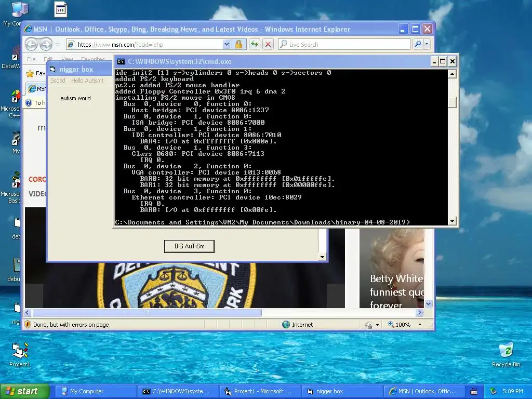
Task: Switch to the cmd.exe taskbar button
Action: (179, 391)
